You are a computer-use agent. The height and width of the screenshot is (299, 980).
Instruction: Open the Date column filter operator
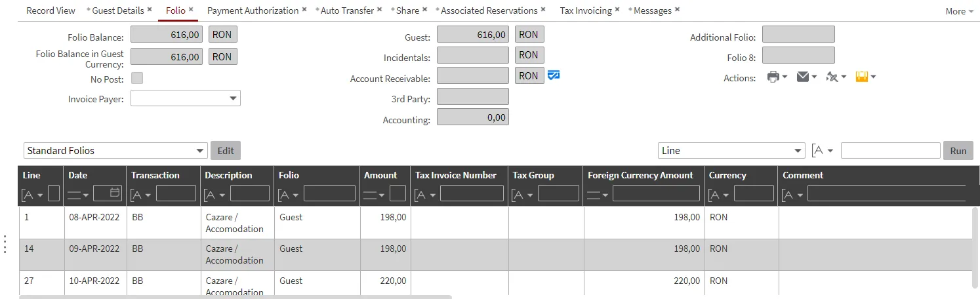point(79,195)
